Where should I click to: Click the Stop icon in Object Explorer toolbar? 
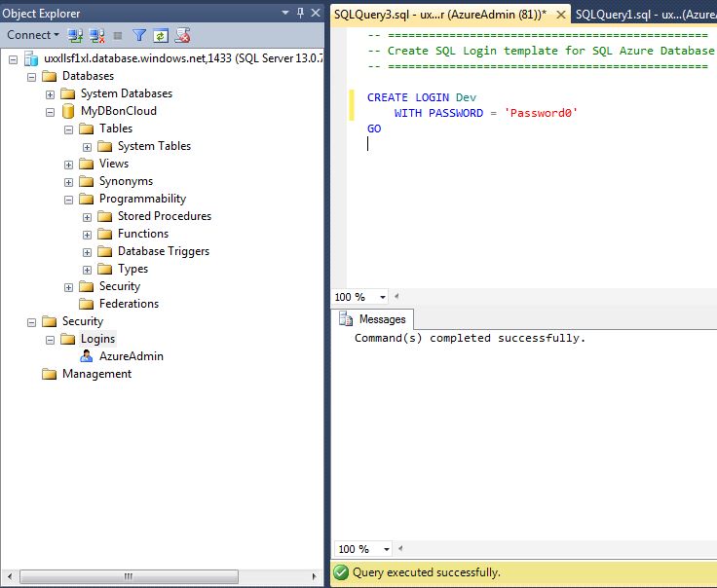tap(118, 35)
